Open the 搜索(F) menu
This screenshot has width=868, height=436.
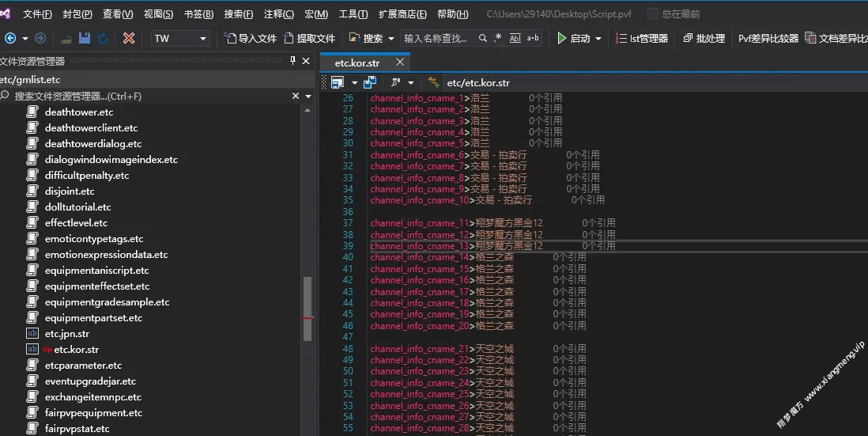(x=239, y=14)
